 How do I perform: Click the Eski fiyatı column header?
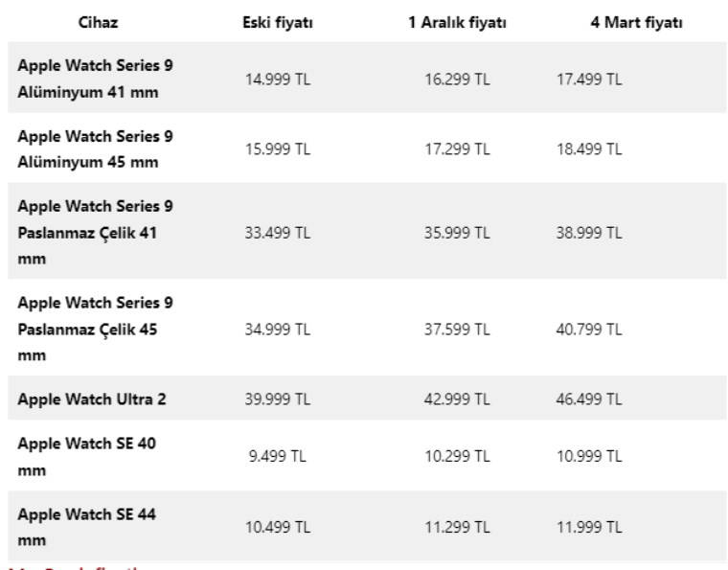point(278,23)
